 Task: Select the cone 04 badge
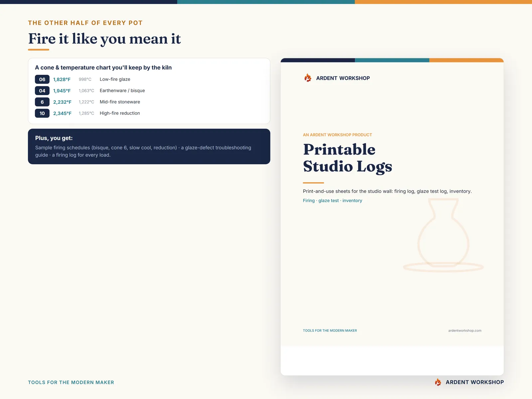pos(42,91)
